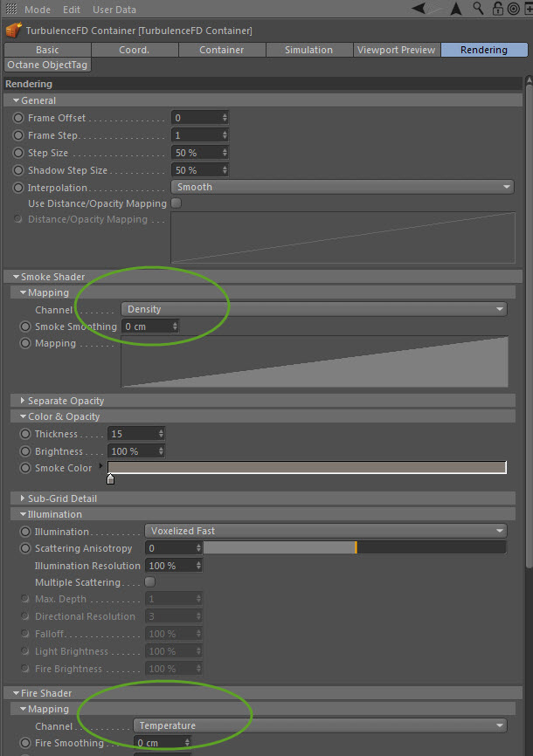Enable Use Distance/Opacity Mapping checkbox
This screenshot has width=533, height=756.
coord(177,203)
